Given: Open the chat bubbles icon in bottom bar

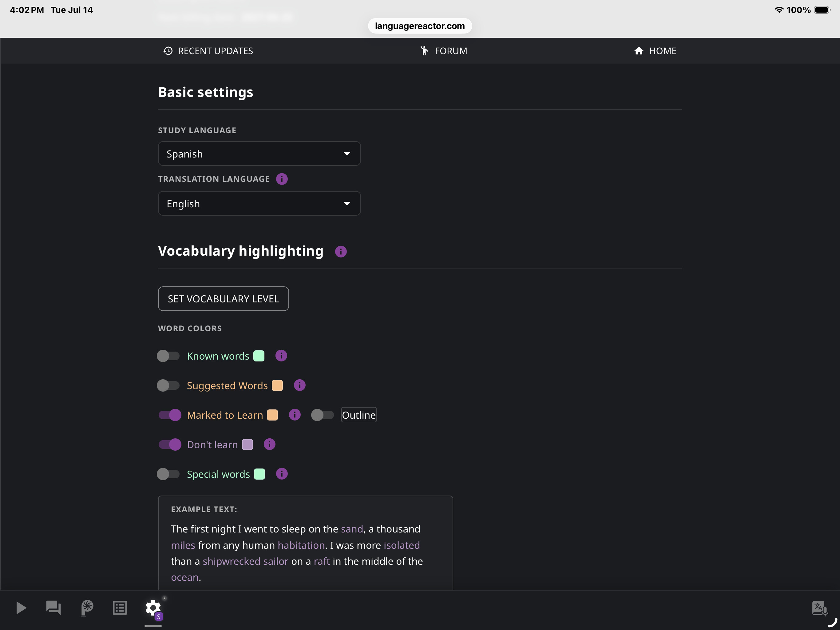Looking at the screenshot, I should pyautogui.click(x=53, y=608).
